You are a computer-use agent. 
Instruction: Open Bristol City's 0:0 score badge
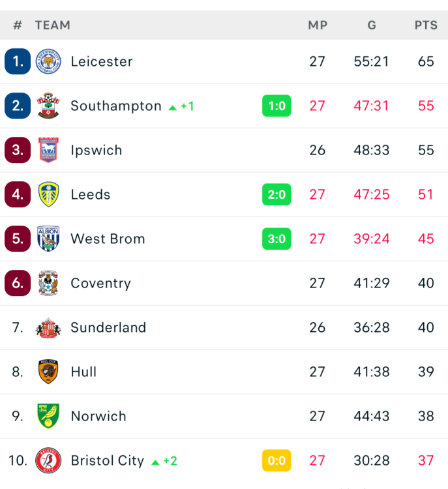276,460
